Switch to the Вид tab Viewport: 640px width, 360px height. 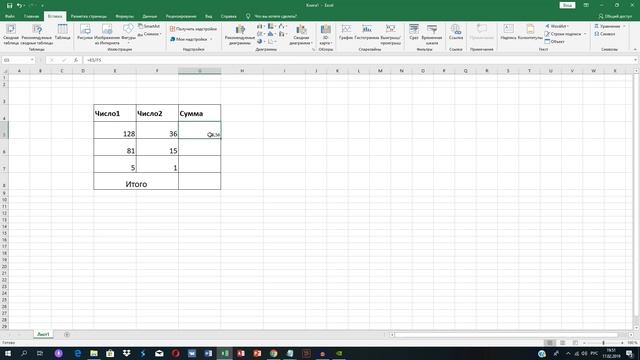(209, 16)
